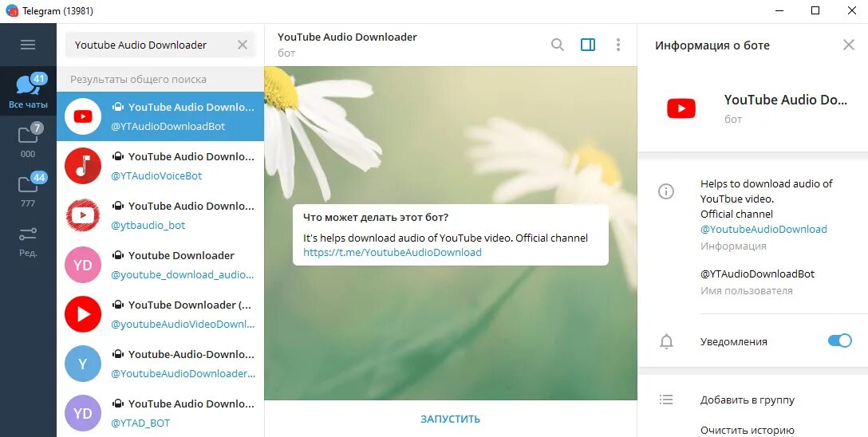Click the bell notifications icon
Image resolution: width=868 pixels, height=437 pixels.
pyautogui.click(x=666, y=342)
